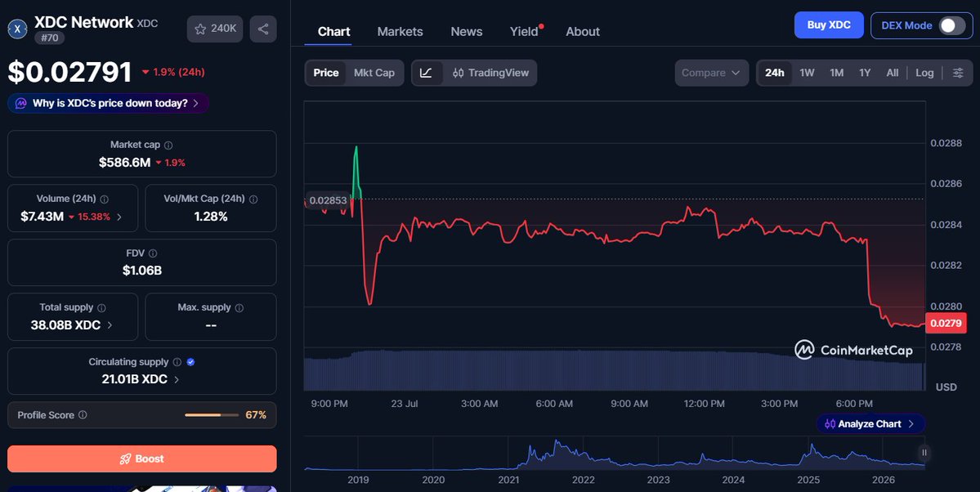Select Price chart mode

click(x=326, y=73)
